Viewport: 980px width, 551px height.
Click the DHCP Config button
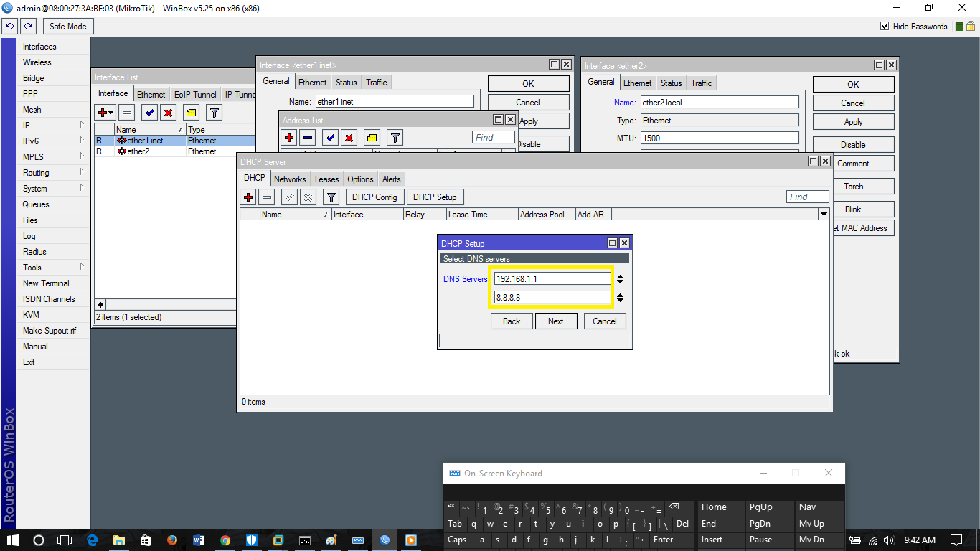pos(375,197)
